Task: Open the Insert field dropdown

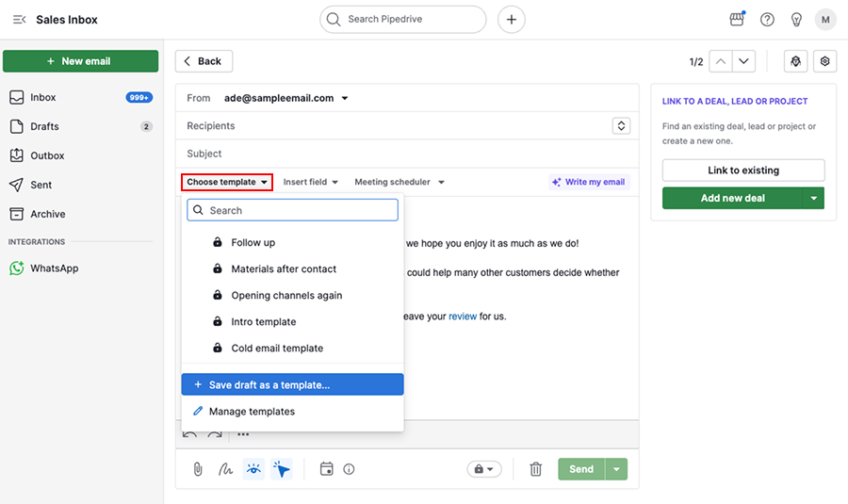Action: (x=310, y=182)
